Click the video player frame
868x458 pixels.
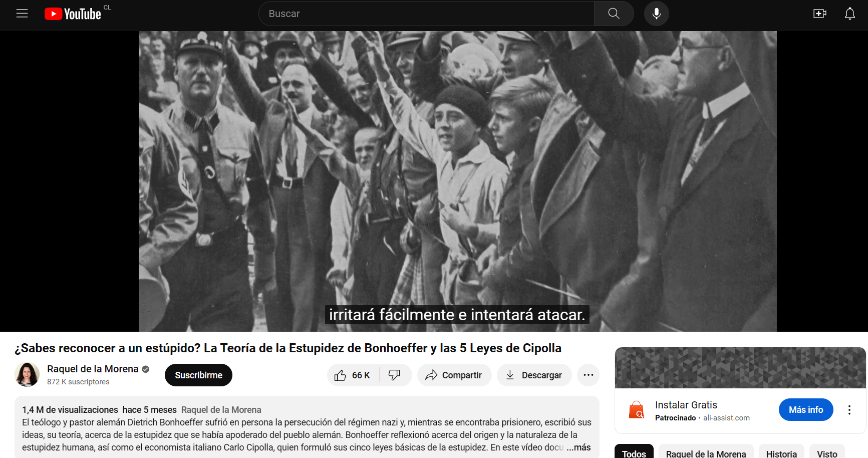pyautogui.click(x=458, y=181)
